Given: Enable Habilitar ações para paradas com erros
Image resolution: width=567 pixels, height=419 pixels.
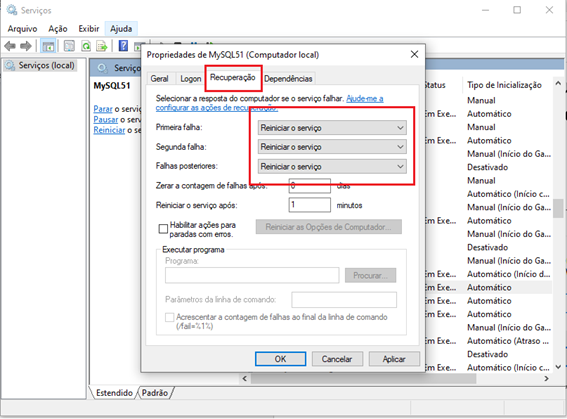Looking at the screenshot, I should (x=163, y=229).
